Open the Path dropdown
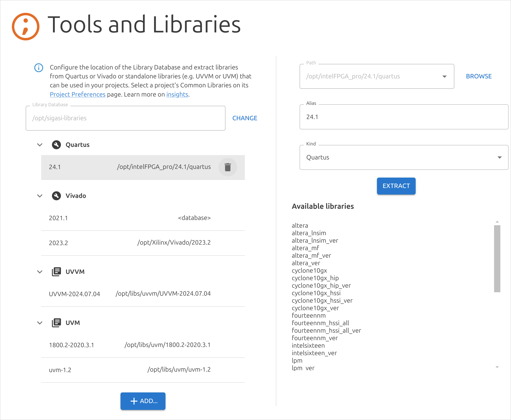Viewport: 511px width, 420px height. coord(444,76)
